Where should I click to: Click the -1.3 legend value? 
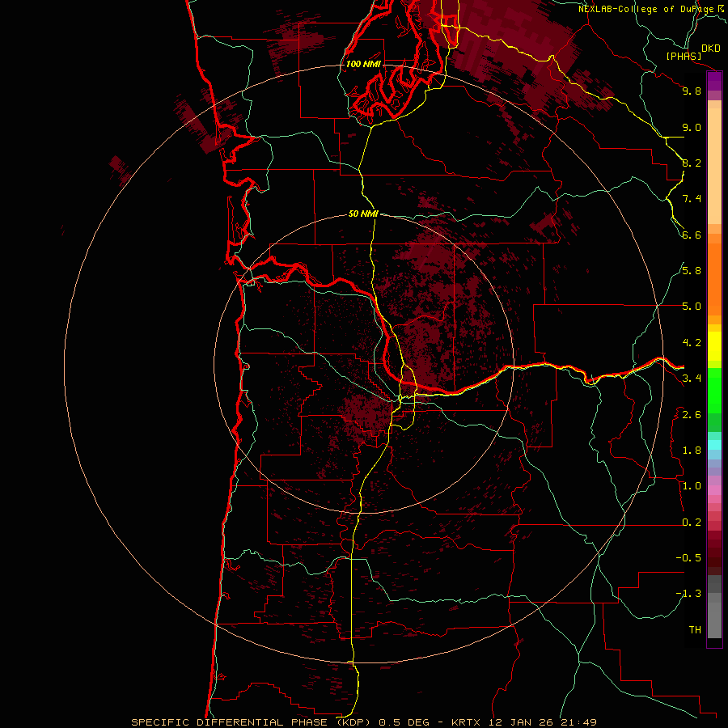click(688, 594)
